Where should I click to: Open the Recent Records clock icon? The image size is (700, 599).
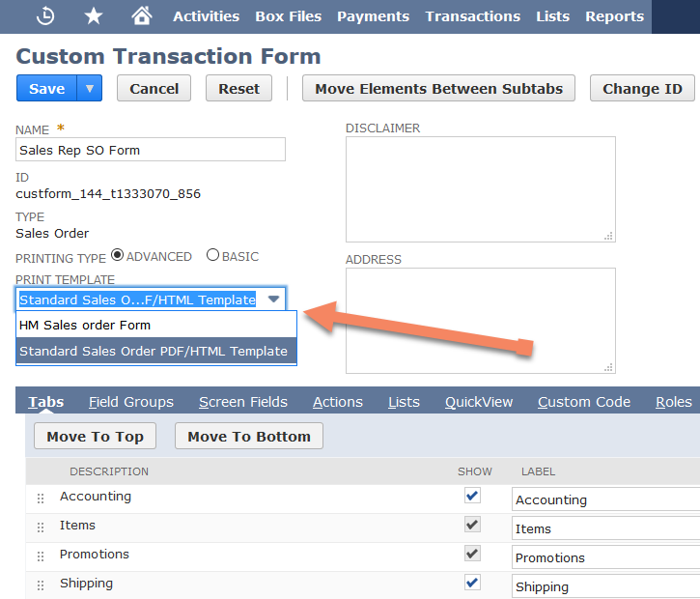pyautogui.click(x=45, y=16)
